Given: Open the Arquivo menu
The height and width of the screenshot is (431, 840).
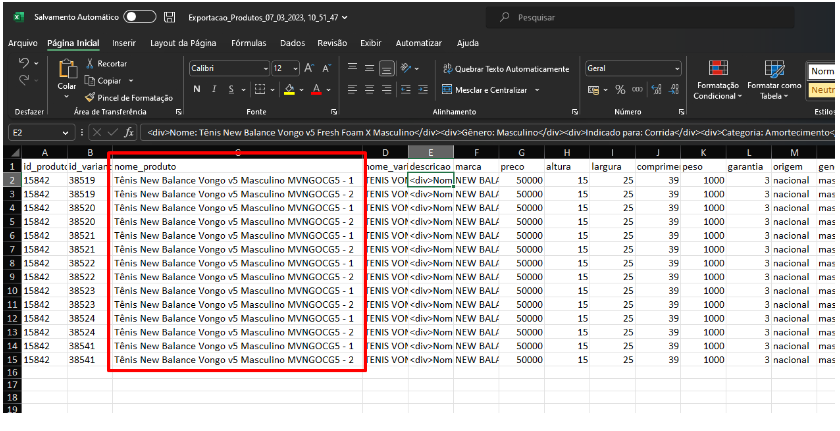Looking at the screenshot, I should tap(22, 43).
